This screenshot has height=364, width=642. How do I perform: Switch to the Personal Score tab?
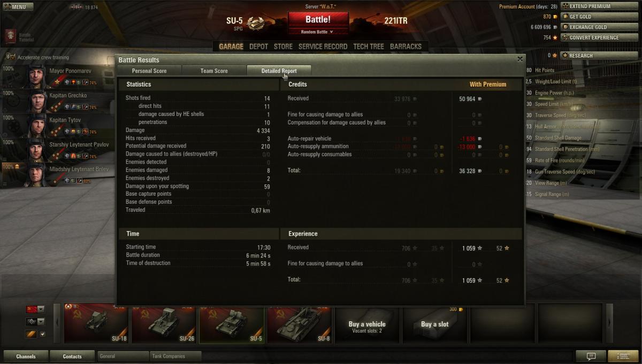click(149, 71)
